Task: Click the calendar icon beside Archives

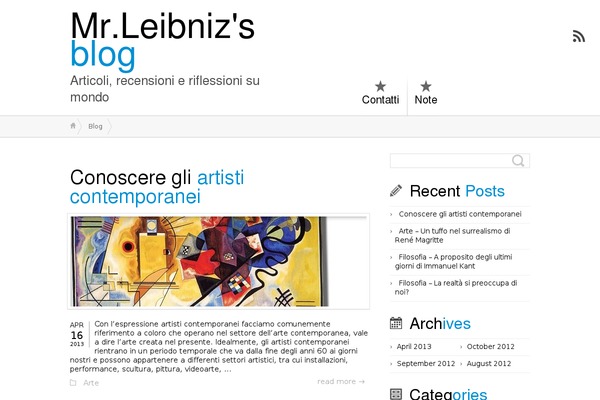Action: (x=396, y=323)
